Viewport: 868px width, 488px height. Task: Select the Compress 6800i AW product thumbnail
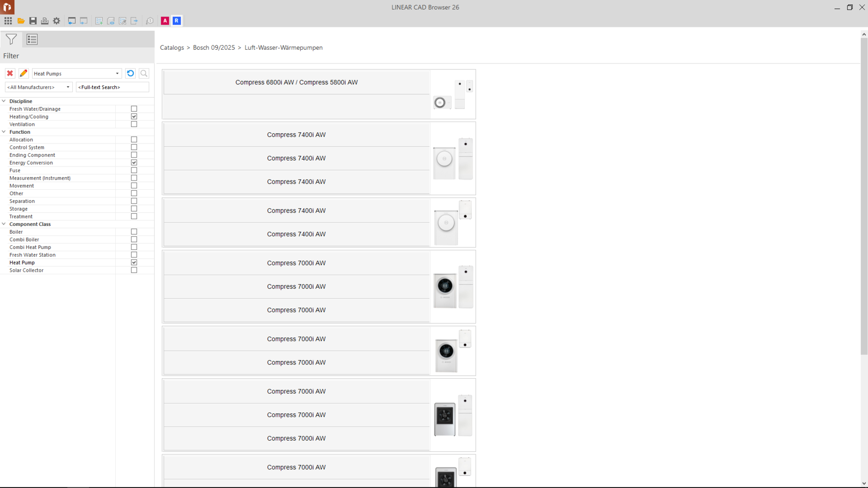point(453,95)
